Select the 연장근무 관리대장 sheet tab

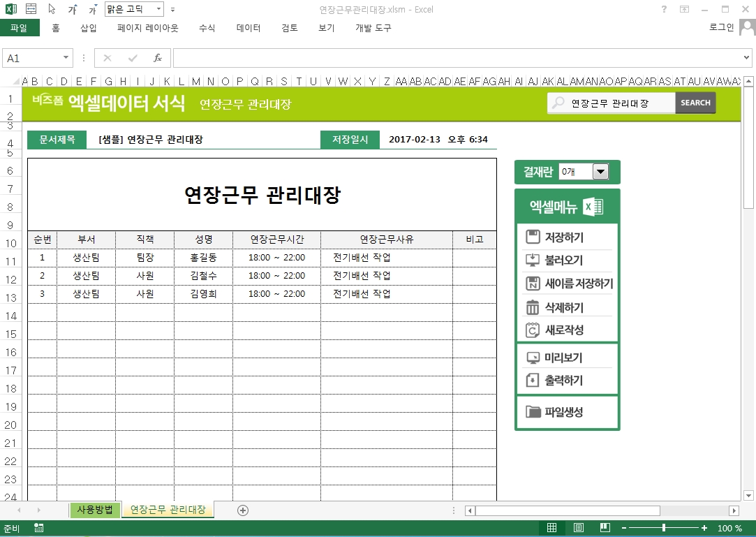pyautogui.click(x=168, y=510)
